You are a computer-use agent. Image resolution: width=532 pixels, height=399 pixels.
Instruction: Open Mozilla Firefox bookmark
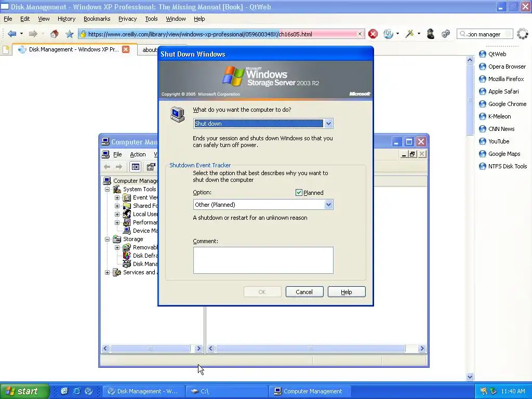501,79
